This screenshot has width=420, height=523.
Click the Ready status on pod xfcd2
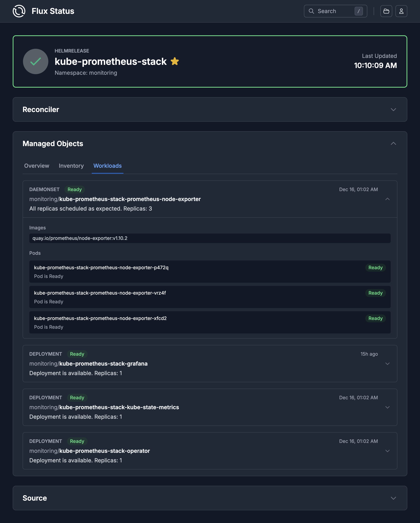pos(375,318)
